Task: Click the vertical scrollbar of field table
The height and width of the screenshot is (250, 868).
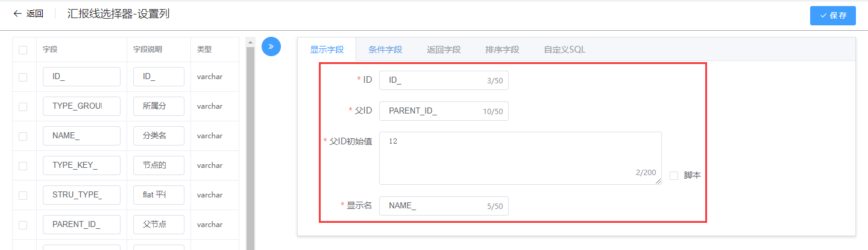Action: point(251,145)
